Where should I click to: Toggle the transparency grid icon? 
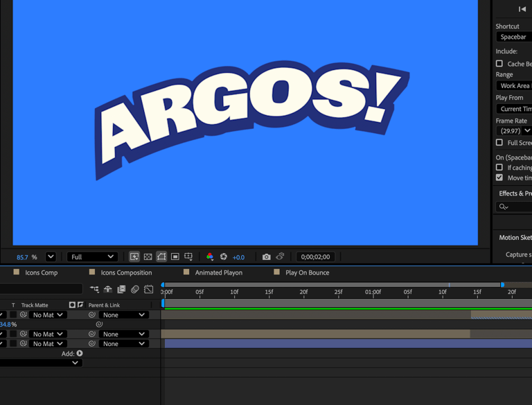[148, 257]
